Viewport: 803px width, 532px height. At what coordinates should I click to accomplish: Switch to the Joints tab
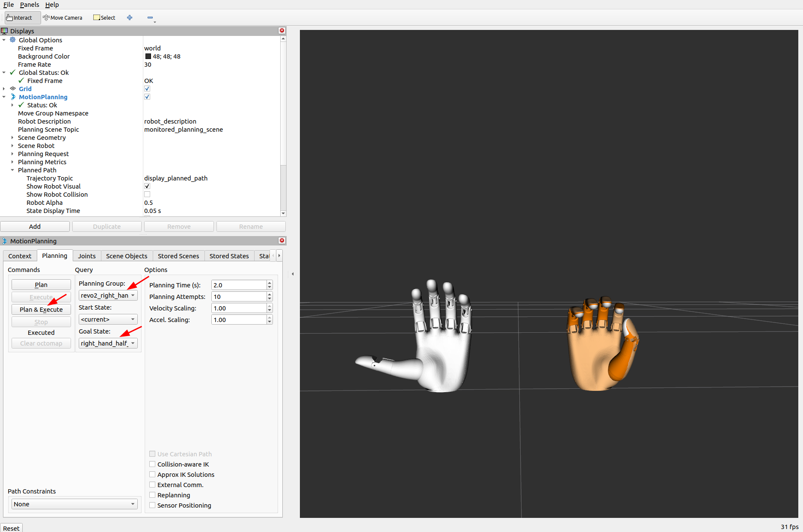pos(86,256)
